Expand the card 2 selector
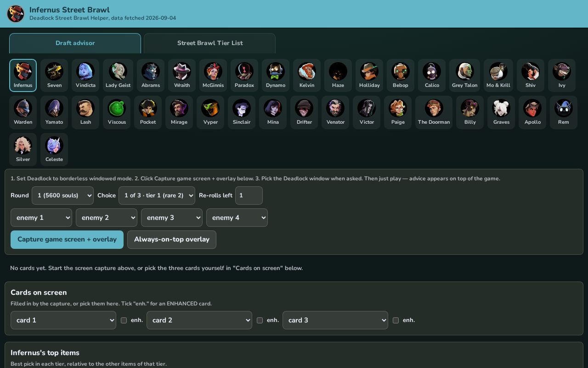Image resolution: width=588 pixels, height=368 pixels. pos(199,320)
